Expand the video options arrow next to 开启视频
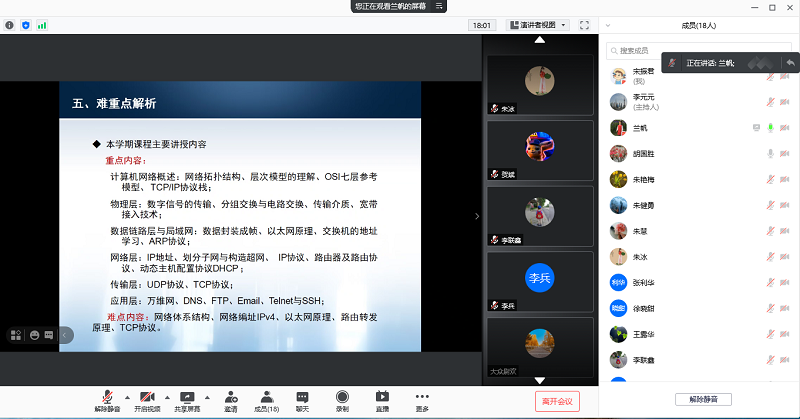Viewport: 800px width, 419px height. 167,395
